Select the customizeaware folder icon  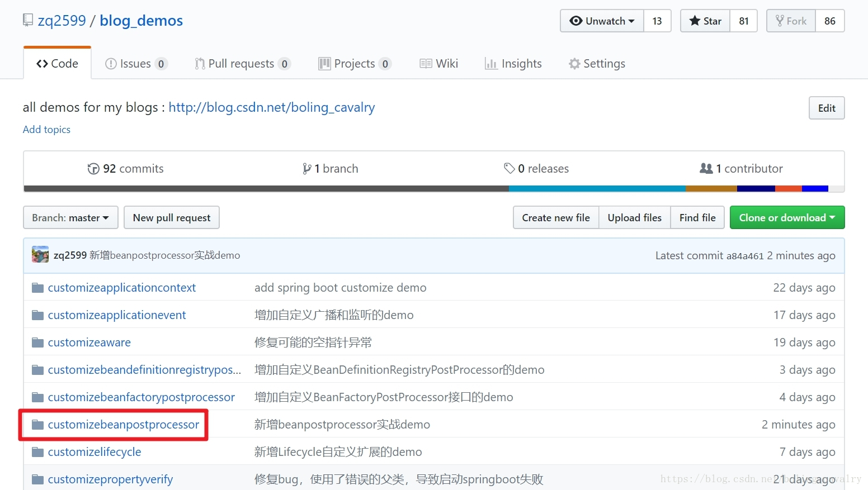(x=38, y=342)
